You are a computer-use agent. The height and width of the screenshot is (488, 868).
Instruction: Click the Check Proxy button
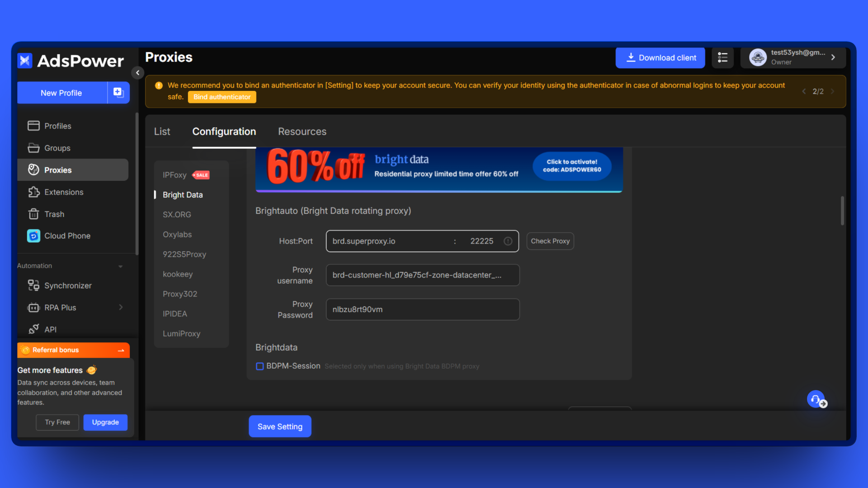coord(550,241)
